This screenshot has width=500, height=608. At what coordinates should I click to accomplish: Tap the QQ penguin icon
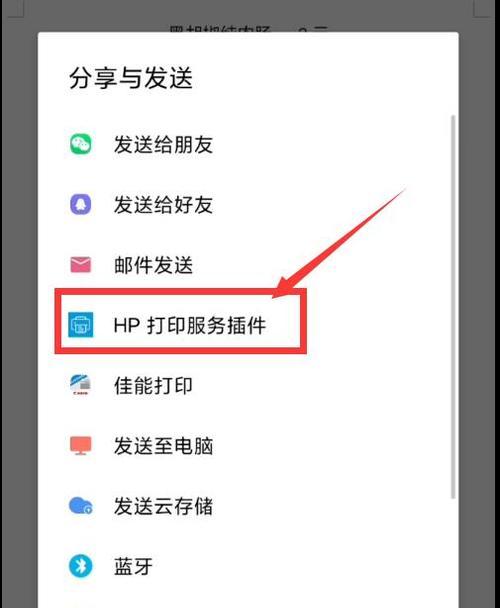click(80, 204)
